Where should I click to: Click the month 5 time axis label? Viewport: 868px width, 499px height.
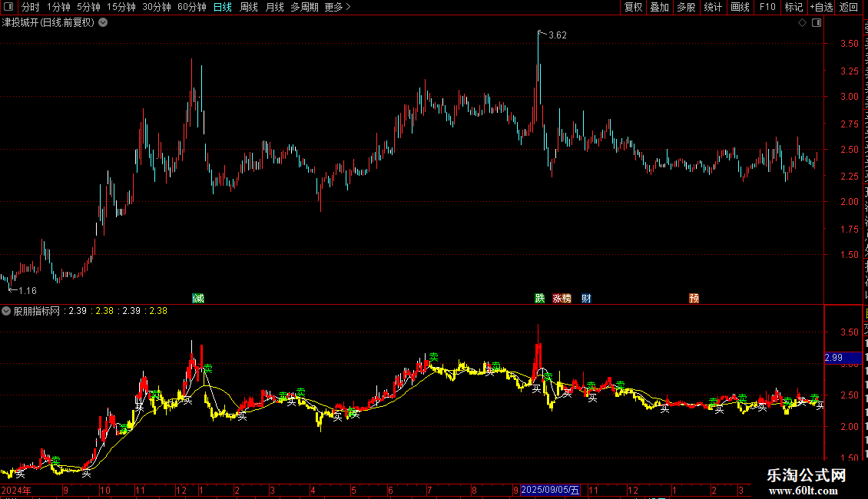coord(353,490)
